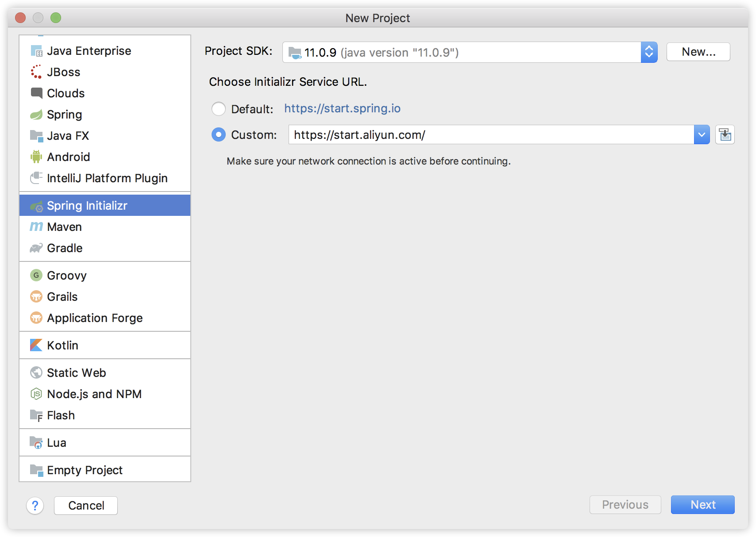The width and height of the screenshot is (756, 537).
Task: Click the SDK folder icon in Project SDK field
Action: (x=295, y=53)
